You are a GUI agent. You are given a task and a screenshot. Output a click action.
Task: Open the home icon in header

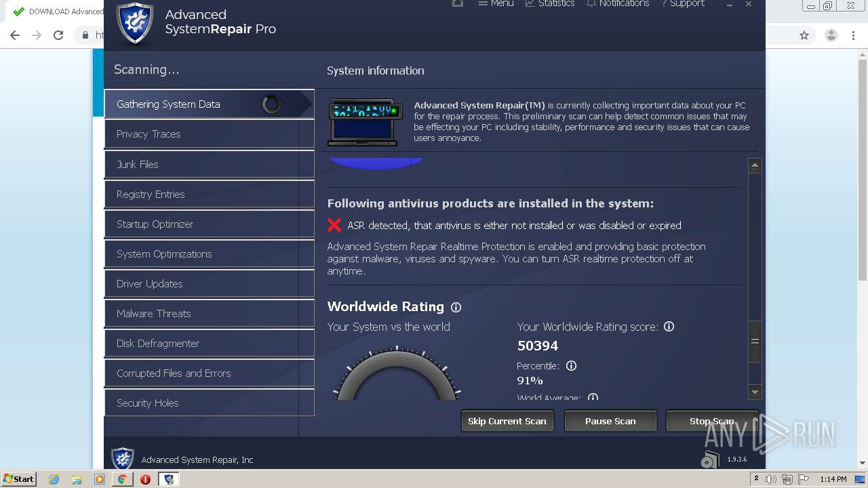[458, 3]
